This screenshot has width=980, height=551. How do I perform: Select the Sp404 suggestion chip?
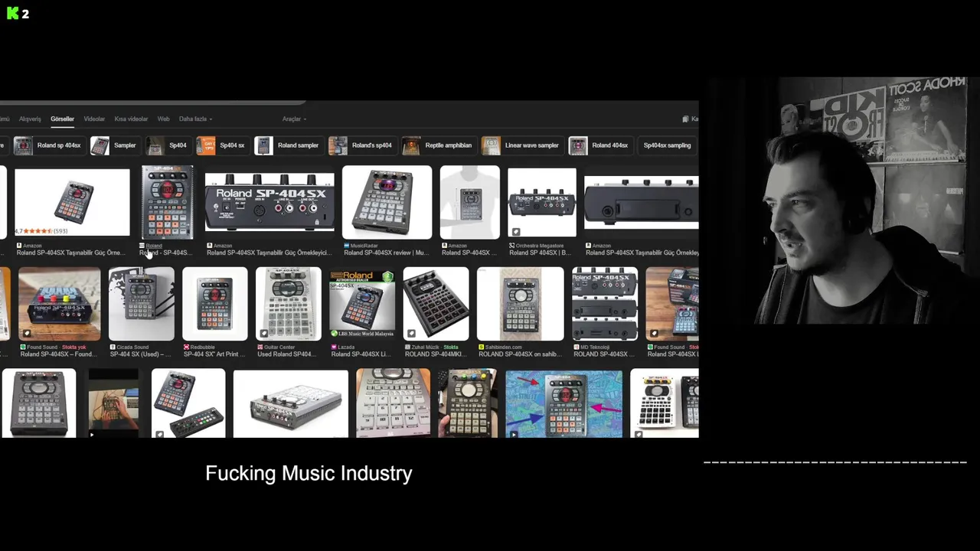click(167, 145)
